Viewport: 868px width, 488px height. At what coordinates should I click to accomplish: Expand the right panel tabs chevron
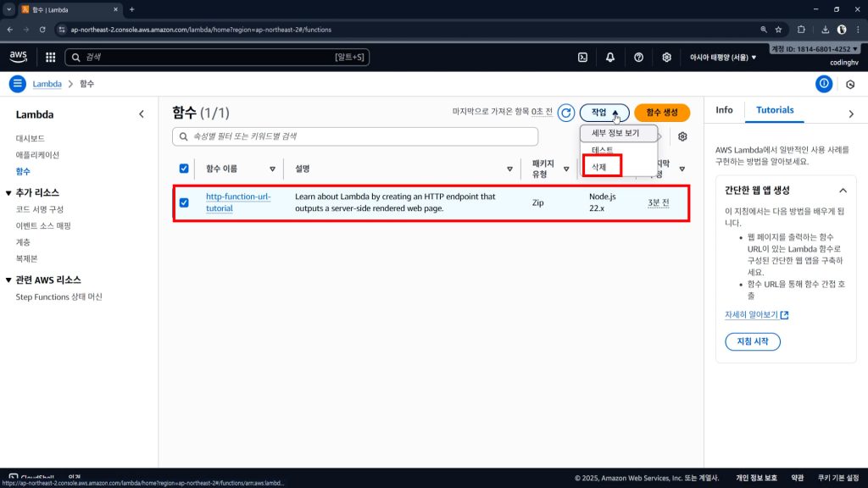pos(851,114)
